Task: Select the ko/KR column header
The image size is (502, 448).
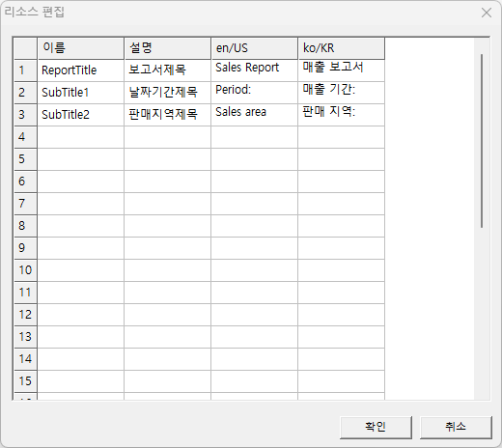Action: pos(342,48)
